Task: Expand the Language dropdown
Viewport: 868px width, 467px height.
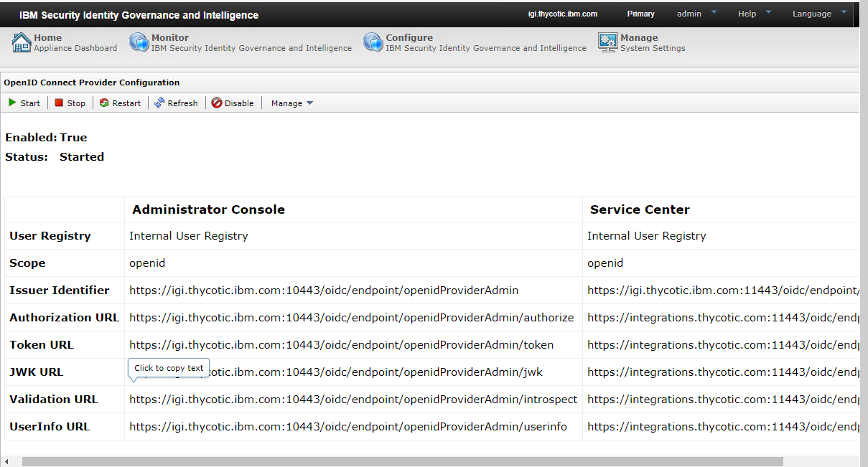Action: [x=817, y=13]
